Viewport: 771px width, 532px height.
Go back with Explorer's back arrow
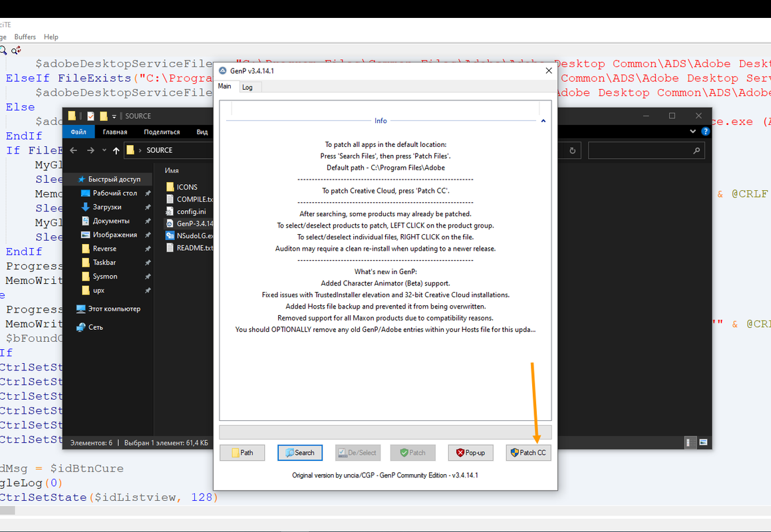point(74,150)
